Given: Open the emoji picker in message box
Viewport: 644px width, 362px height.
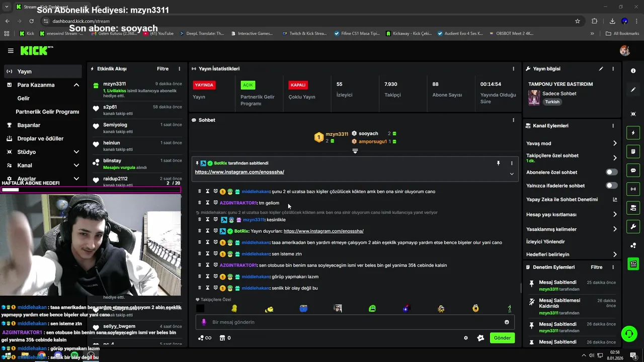Looking at the screenshot, I should [507, 322].
